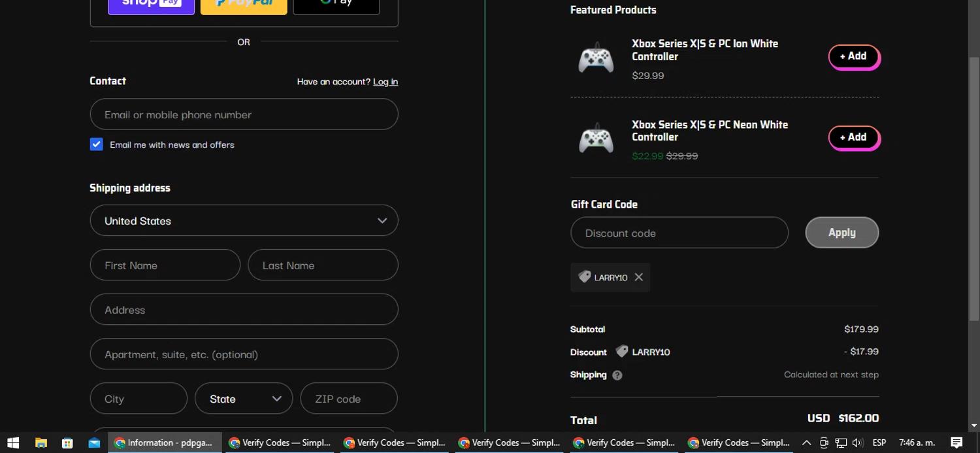This screenshot has height=453, width=980.
Task: Open the Mail app from the taskbar
Action: click(x=94, y=443)
